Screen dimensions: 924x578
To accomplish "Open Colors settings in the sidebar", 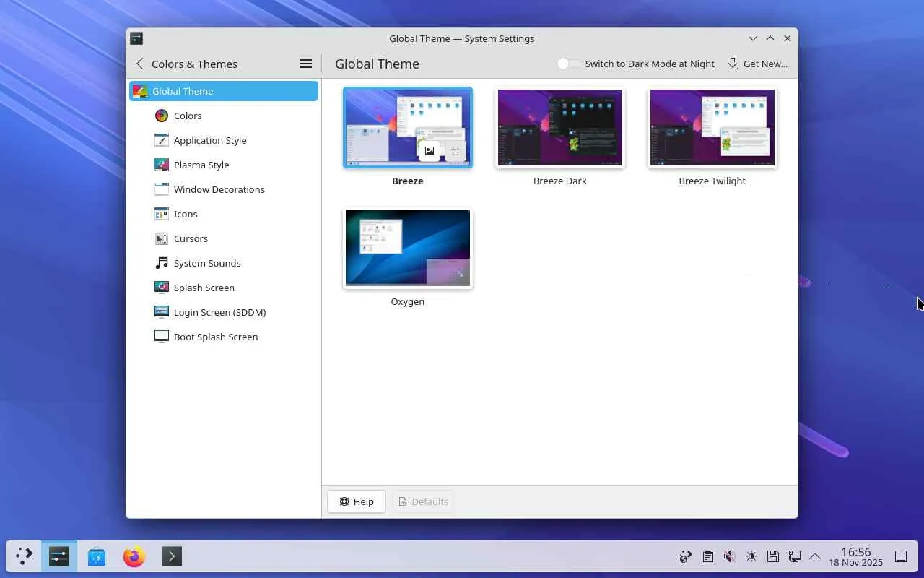I will coord(224,116).
